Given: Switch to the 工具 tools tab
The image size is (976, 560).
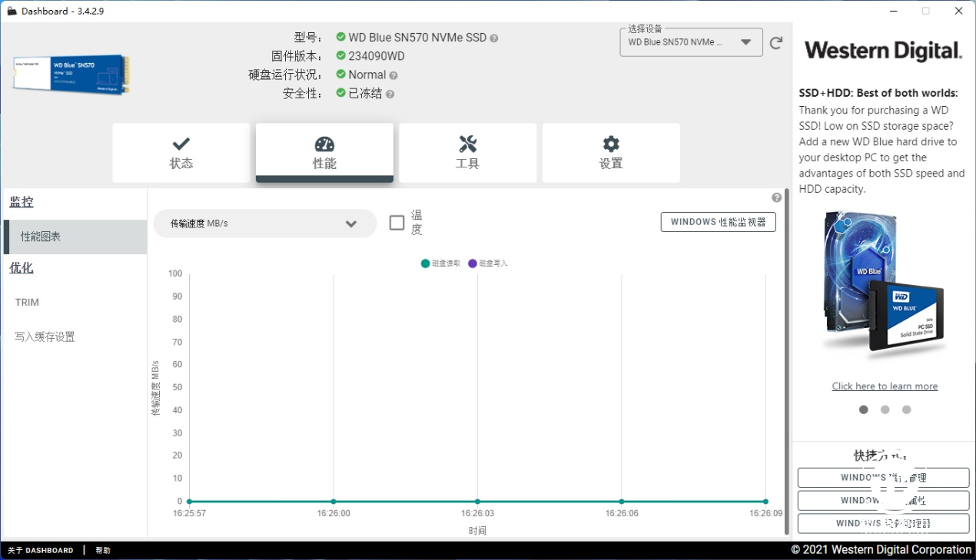Looking at the screenshot, I should pyautogui.click(x=467, y=153).
